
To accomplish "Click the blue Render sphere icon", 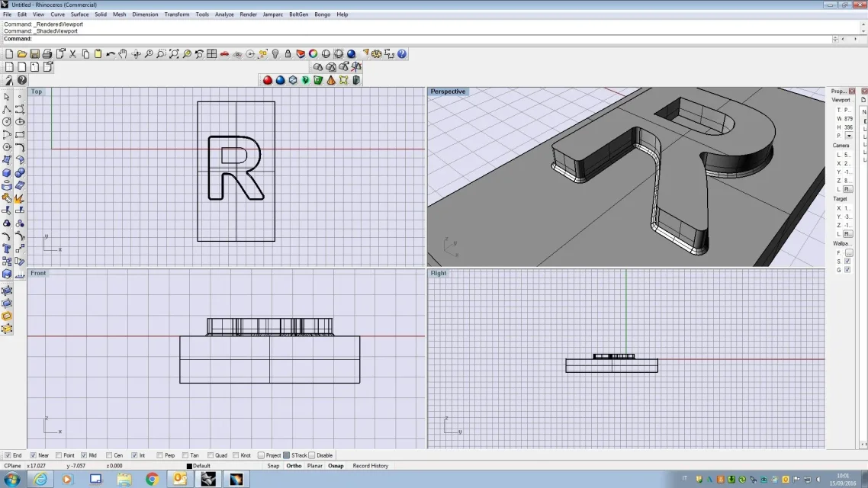I will (351, 53).
